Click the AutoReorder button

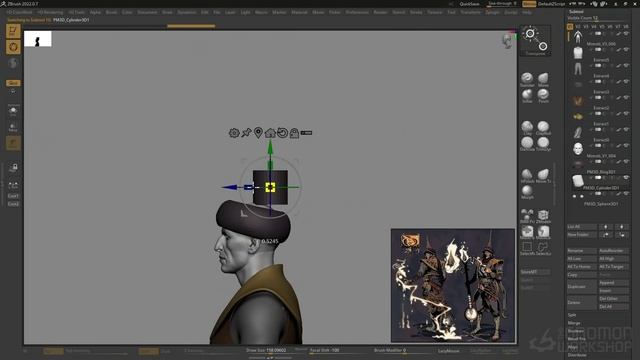point(613,251)
